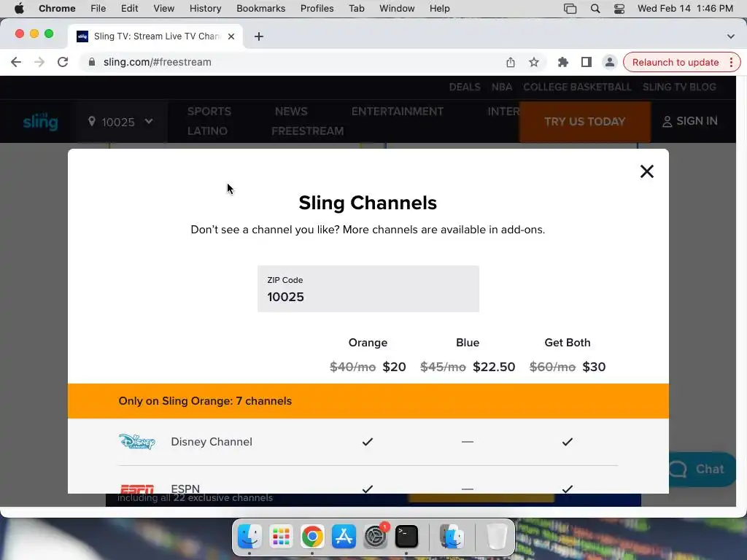Screen dimensions: 747x560
Task: Click the lock site info icon
Action: pos(92,63)
